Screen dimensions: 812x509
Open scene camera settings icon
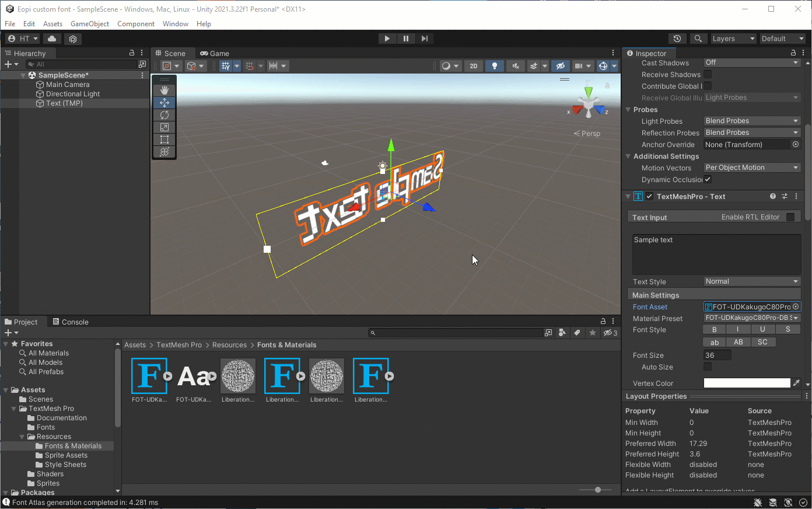point(578,66)
